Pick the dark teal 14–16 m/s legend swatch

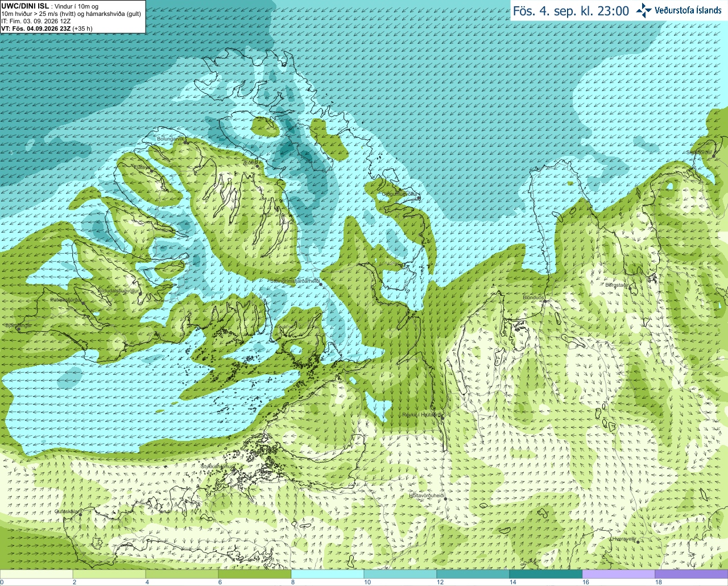click(546, 574)
